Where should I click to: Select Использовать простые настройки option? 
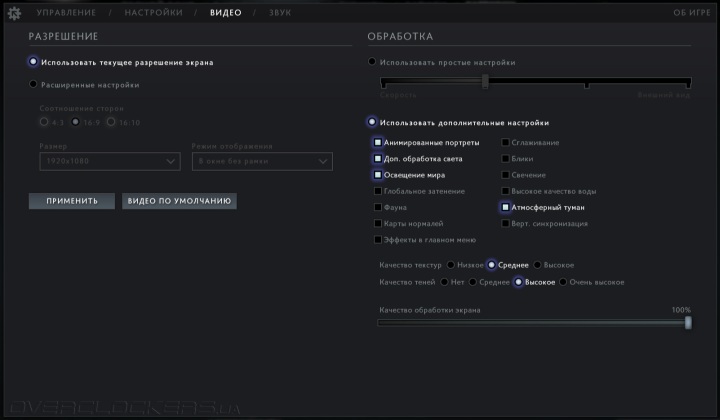pyautogui.click(x=373, y=62)
